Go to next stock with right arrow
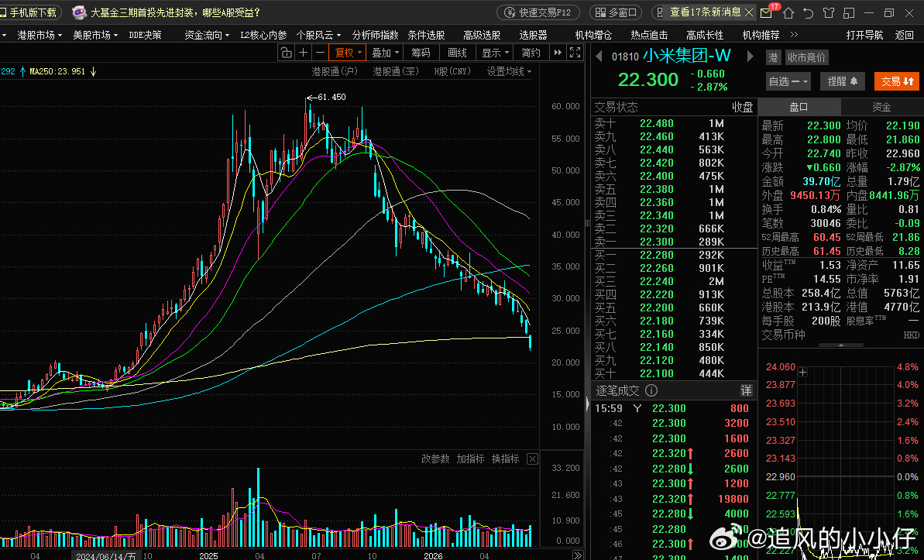The height and width of the screenshot is (560, 924). click(750, 56)
